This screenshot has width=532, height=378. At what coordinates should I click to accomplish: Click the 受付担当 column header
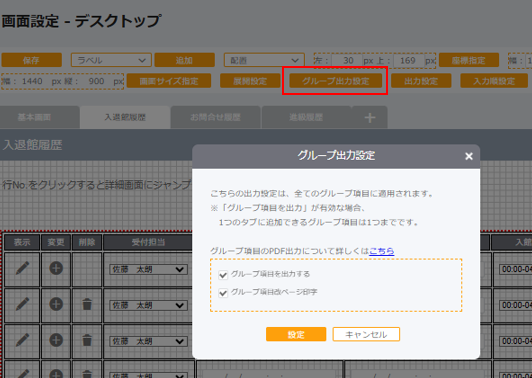click(148, 242)
